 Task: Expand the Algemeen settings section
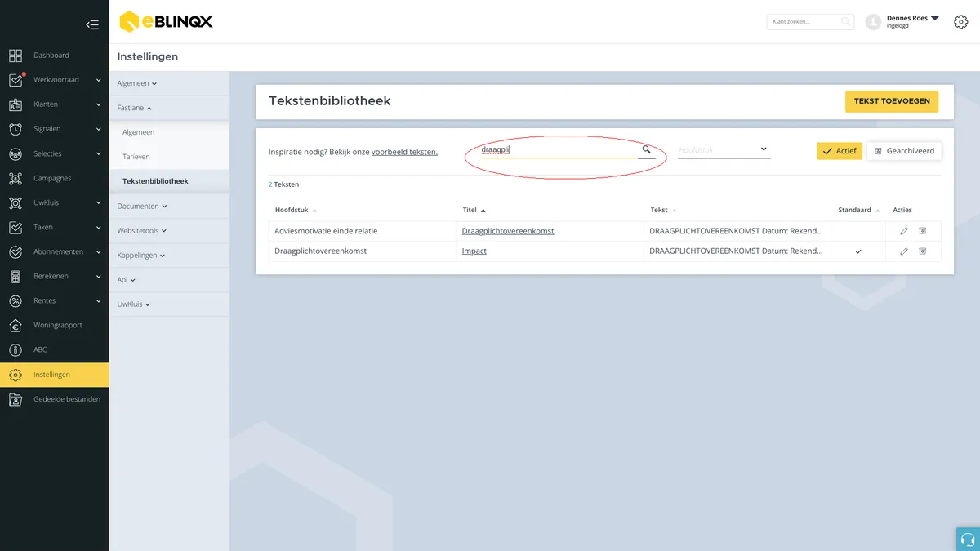click(136, 83)
